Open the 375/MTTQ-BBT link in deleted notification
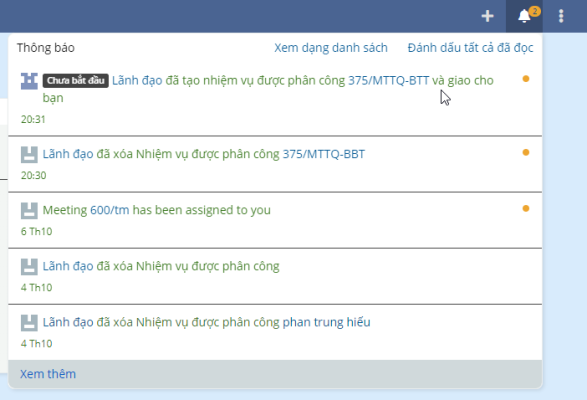Screen dimensions: 587x400 click(x=323, y=154)
